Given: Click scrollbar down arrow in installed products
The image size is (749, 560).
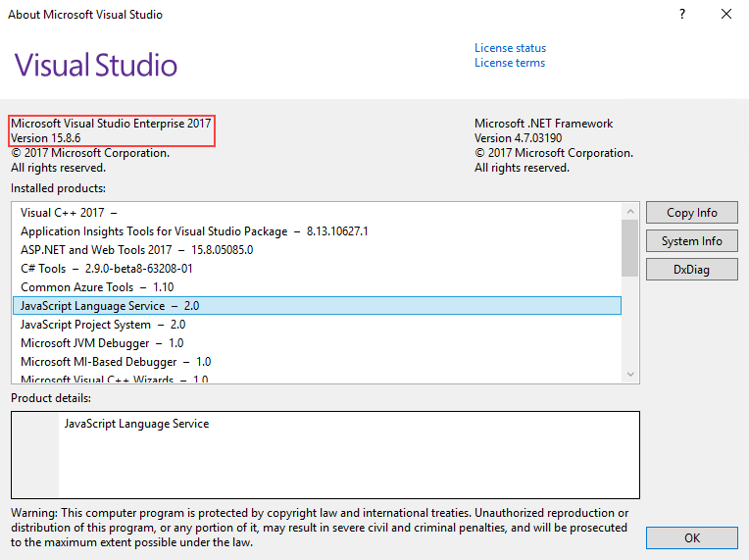Looking at the screenshot, I should pos(630,374).
